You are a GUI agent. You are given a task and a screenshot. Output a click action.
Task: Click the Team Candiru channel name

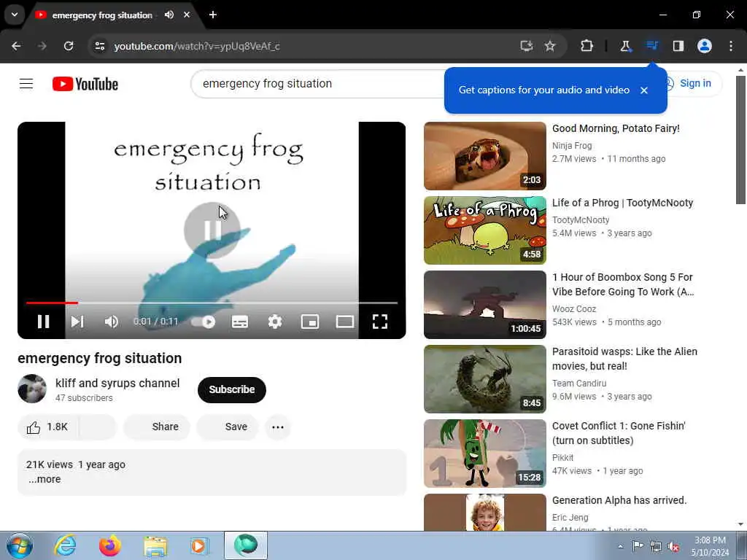(x=578, y=384)
